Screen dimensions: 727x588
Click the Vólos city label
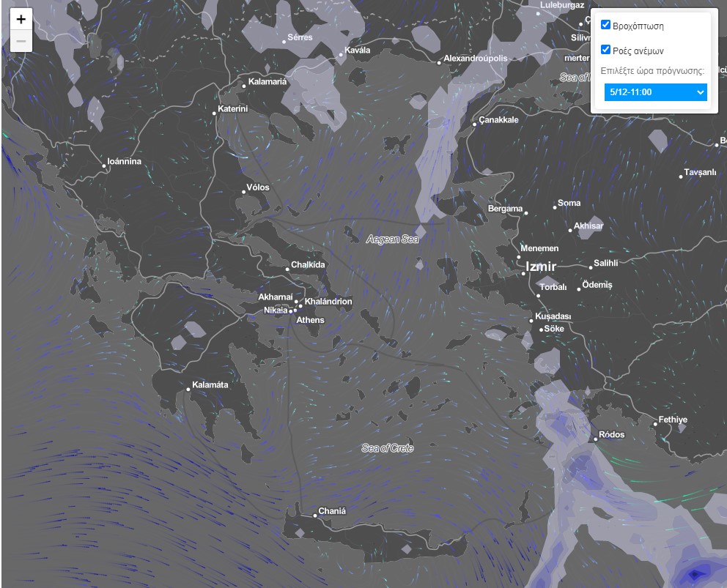tap(258, 187)
